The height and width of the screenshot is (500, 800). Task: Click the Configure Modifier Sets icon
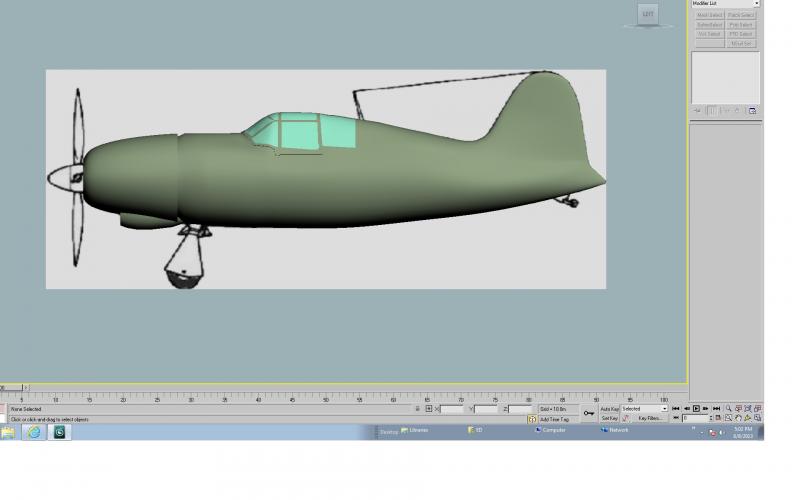[753, 111]
